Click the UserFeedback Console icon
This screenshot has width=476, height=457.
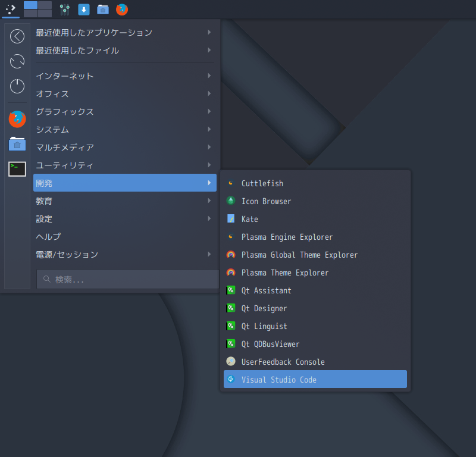tap(231, 361)
